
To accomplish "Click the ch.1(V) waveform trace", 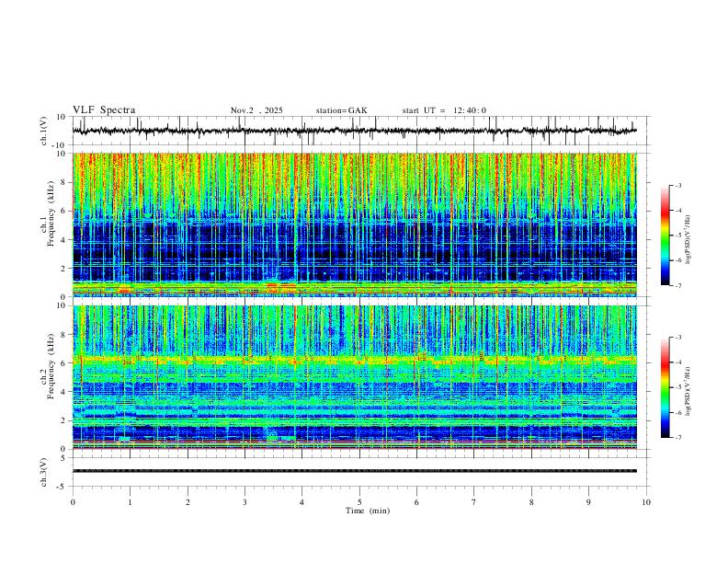I will [x=355, y=131].
